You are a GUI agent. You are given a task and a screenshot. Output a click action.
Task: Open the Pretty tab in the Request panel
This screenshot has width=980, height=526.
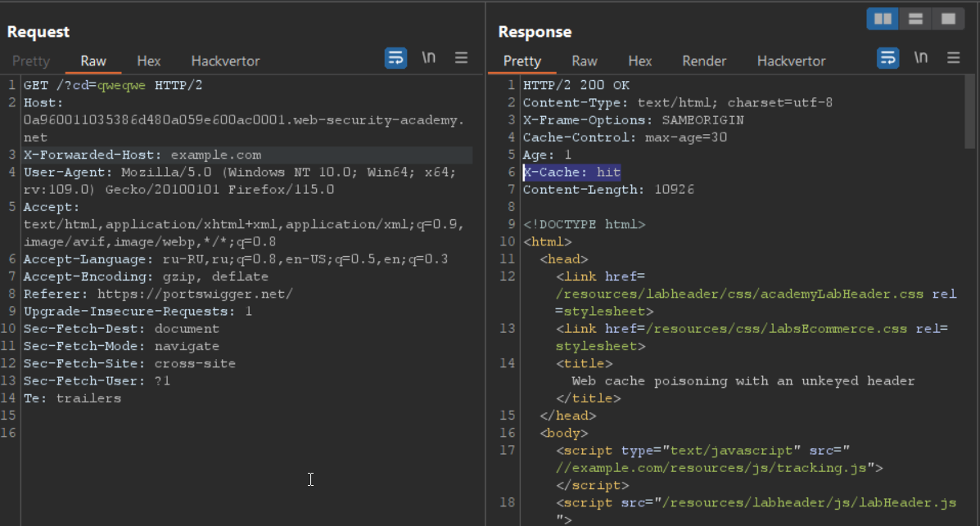[x=31, y=61]
